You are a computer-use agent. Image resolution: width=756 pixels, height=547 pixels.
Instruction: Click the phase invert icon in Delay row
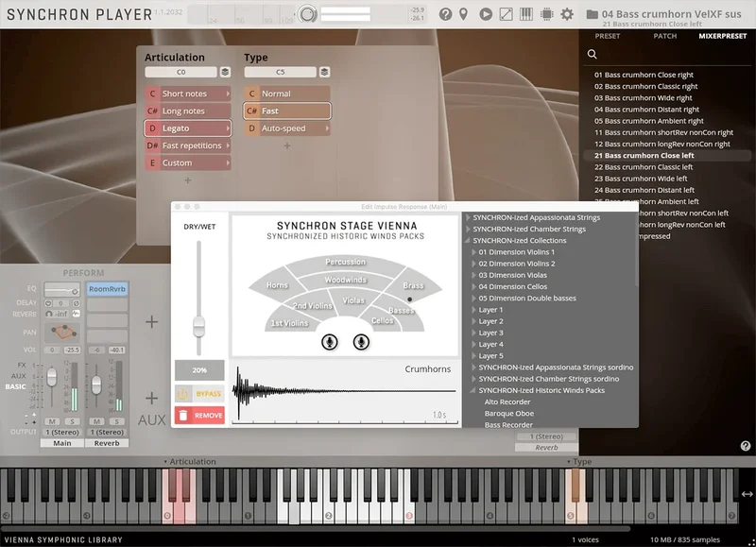(x=76, y=303)
